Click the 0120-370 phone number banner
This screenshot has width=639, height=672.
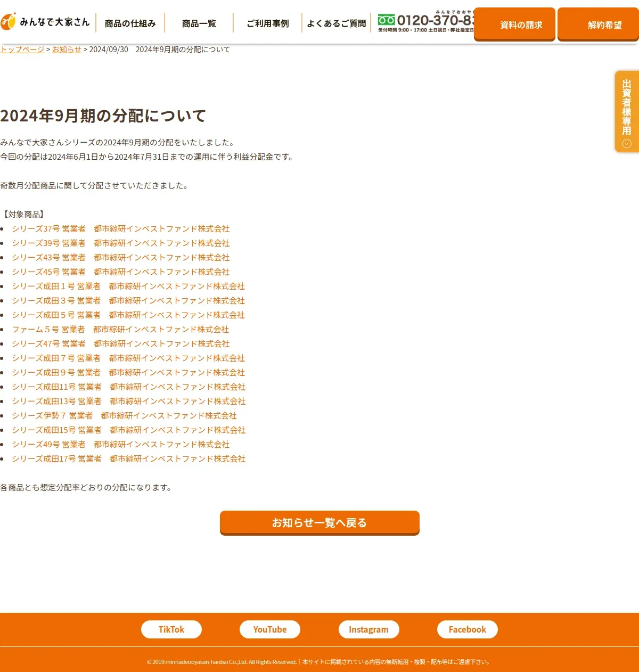426,22
